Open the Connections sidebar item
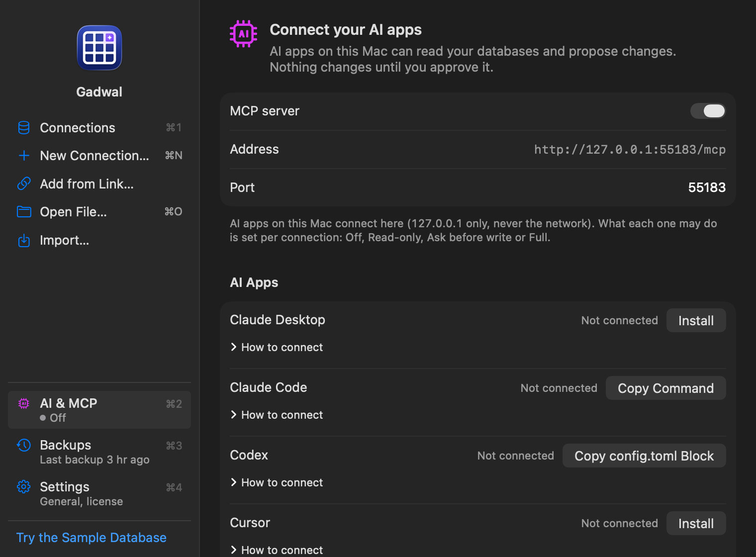Image resolution: width=756 pixels, height=557 pixels. 99,128
